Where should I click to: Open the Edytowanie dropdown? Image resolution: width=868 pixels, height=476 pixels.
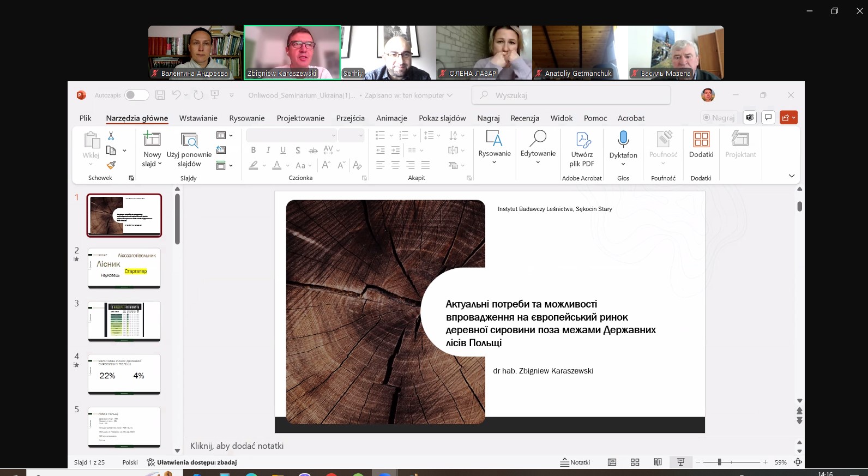pos(538,162)
